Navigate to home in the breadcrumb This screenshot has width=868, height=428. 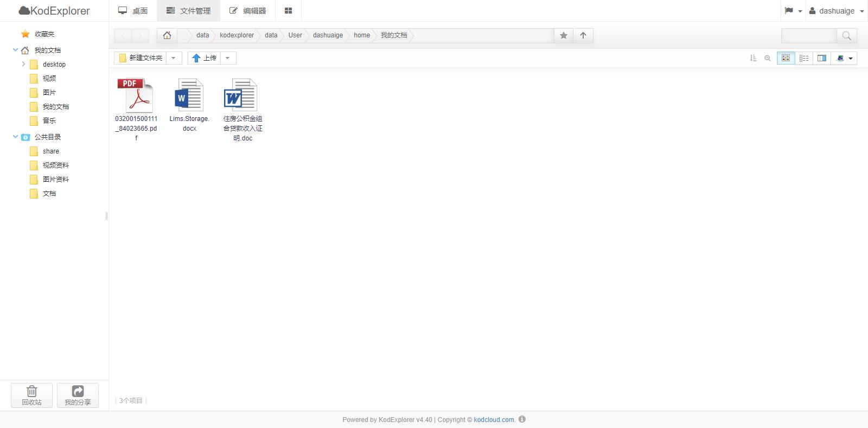362,35
